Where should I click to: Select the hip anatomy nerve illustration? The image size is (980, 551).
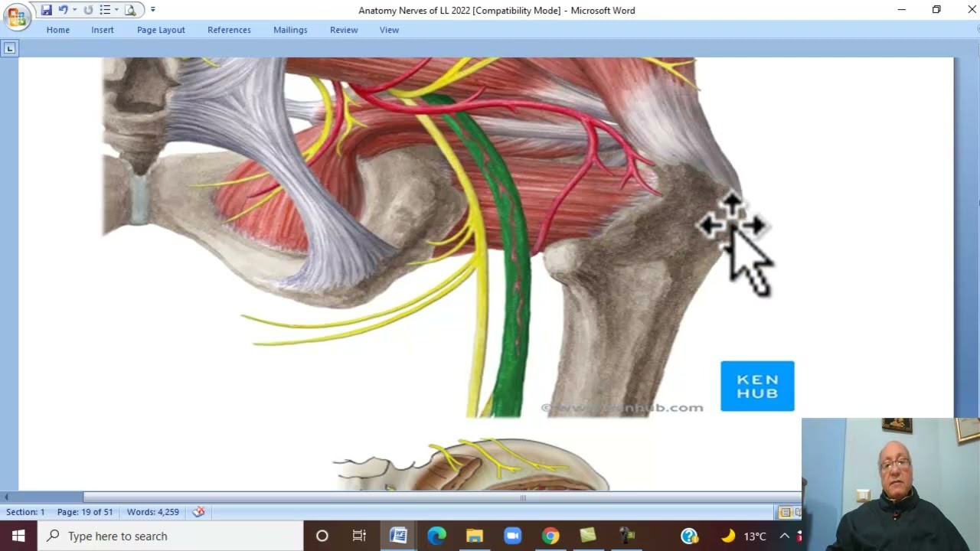[x=448, y=237]
